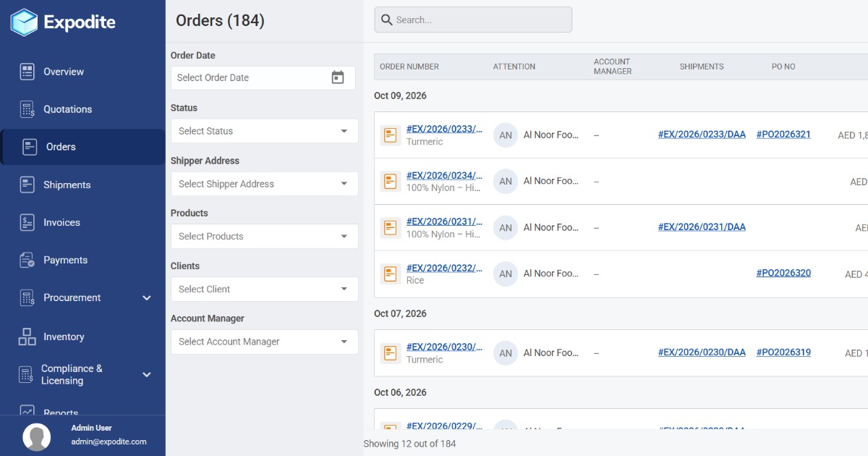This screenshot has height=456, width=868.
Task: Open the Select Products dropdown
Action: (x=265, y=236)
